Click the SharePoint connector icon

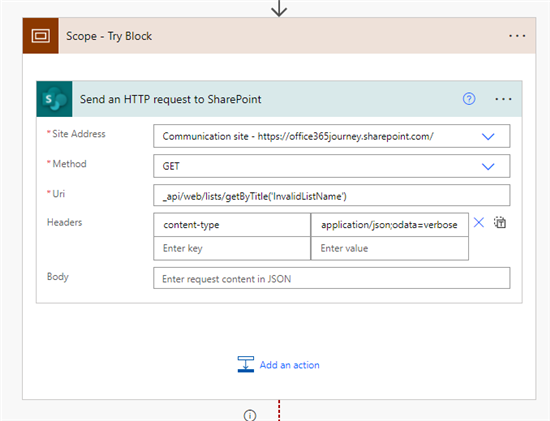pyautogui.click(x=54, y=99)
